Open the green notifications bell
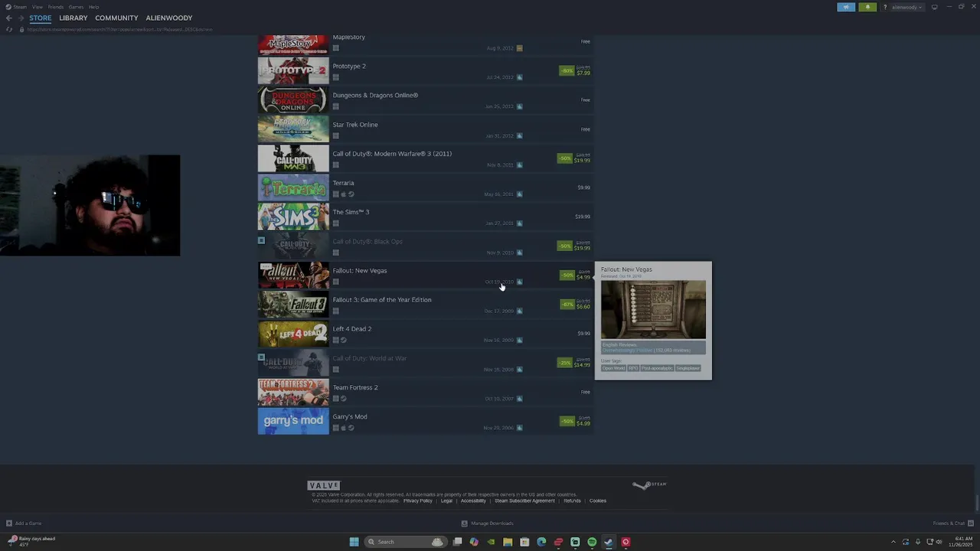 867,7
